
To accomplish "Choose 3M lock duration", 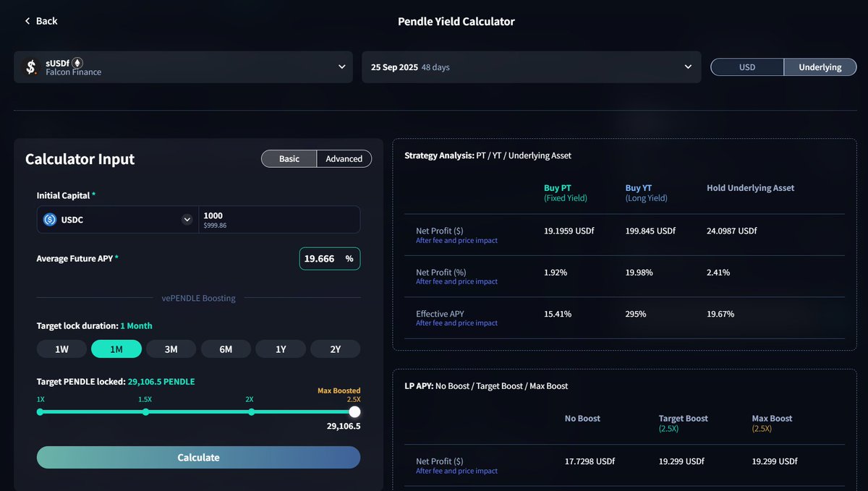I will coord(171,349).
